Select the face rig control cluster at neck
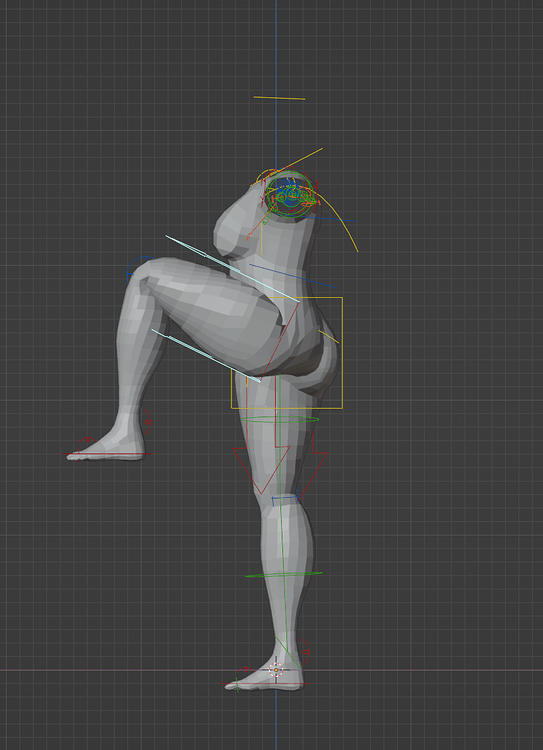 coord(290,196)
